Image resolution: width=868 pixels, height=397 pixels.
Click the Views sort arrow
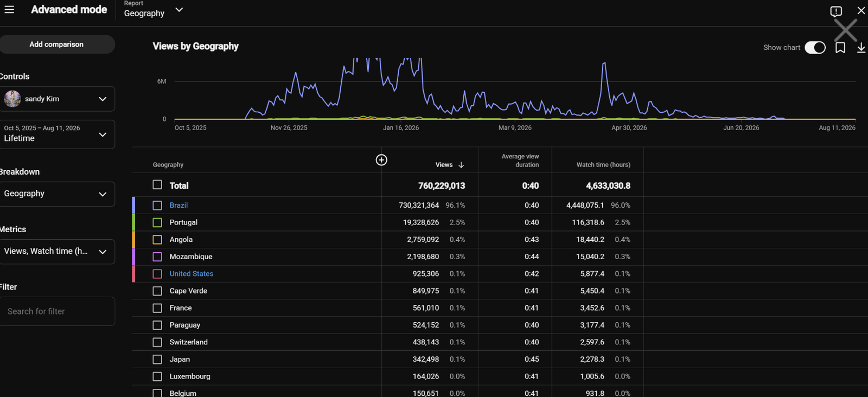point(461,165)
